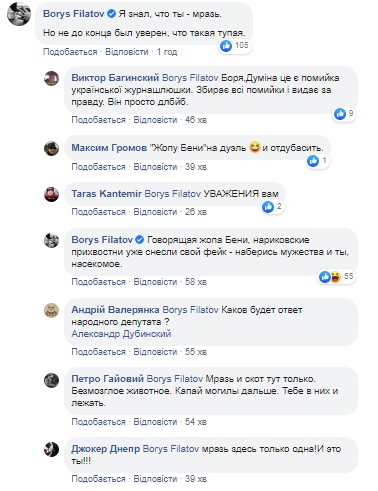Click the '58 хв' timestamp of Filatov's reply
Screen dimensions: 378x491
[196, 282]
